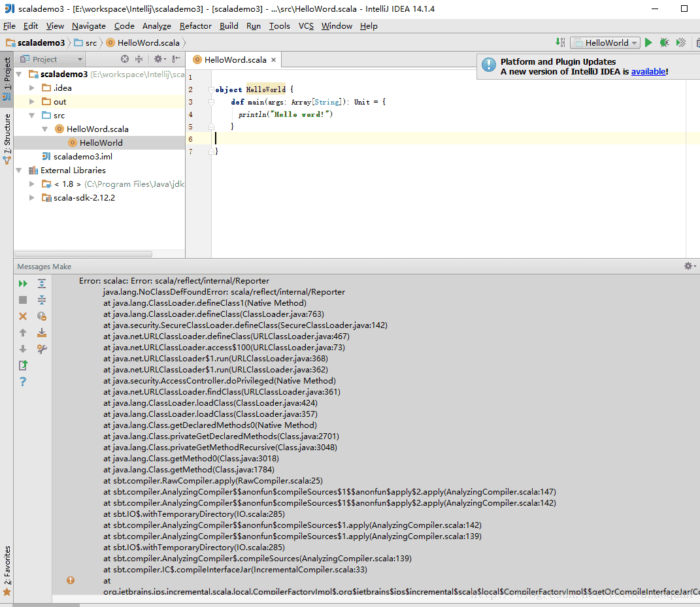Click the Make Project icon
The image size is (700, 607).
(x=560, y=42)
